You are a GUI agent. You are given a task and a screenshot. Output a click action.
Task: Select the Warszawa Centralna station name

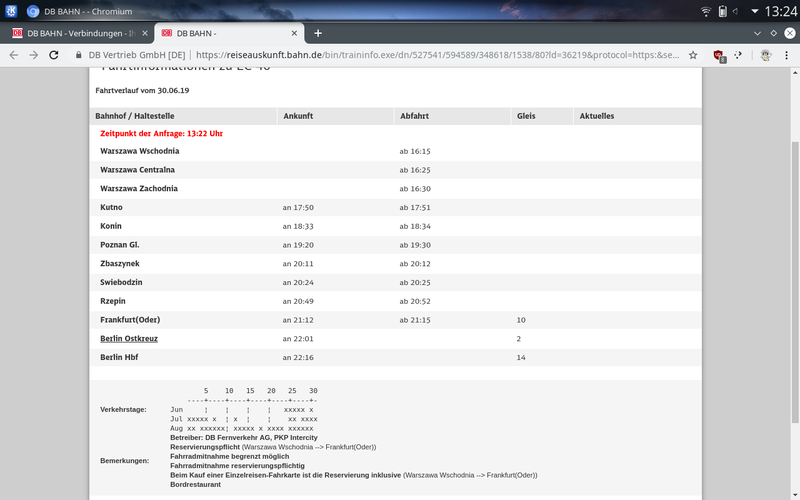tap(137, 170)
